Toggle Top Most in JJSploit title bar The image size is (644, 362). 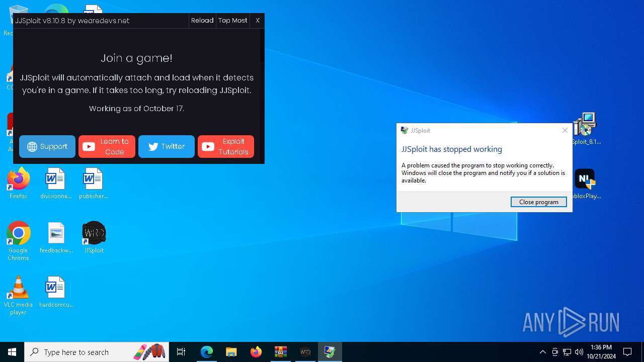click(x=233, y=21)
